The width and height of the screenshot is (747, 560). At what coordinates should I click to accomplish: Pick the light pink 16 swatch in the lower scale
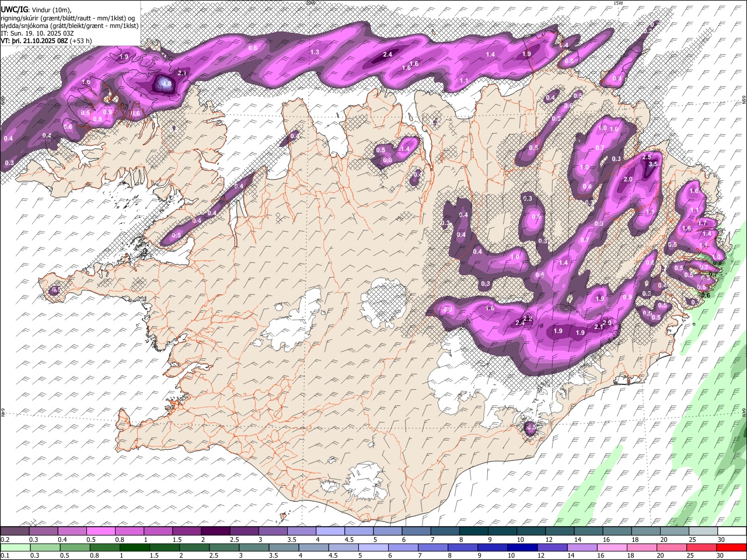pyautogui.click(x=612, y=547)
